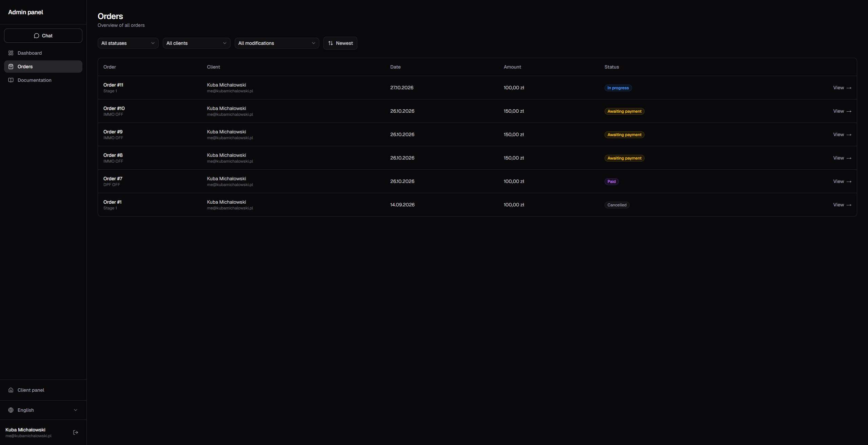Viewport: 868px width, 445px height.
Task: View Order #10 details
Action: click(x=842, y=111)
